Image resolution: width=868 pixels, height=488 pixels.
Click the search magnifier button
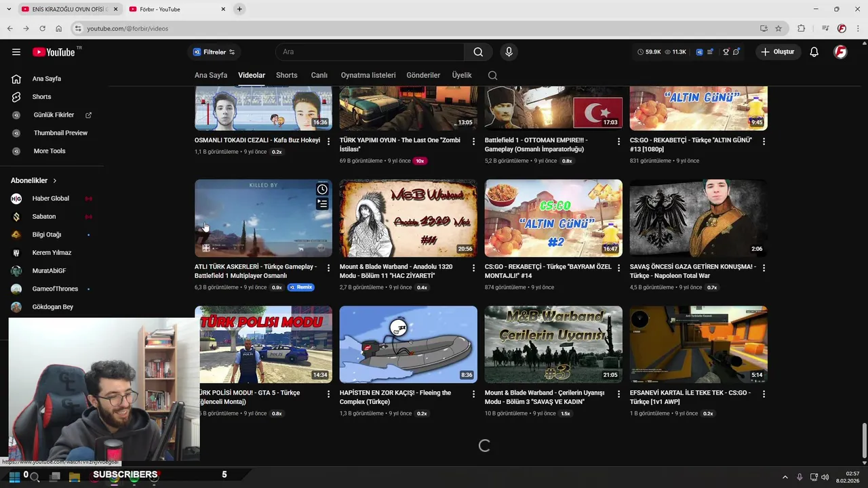(478, 52)
